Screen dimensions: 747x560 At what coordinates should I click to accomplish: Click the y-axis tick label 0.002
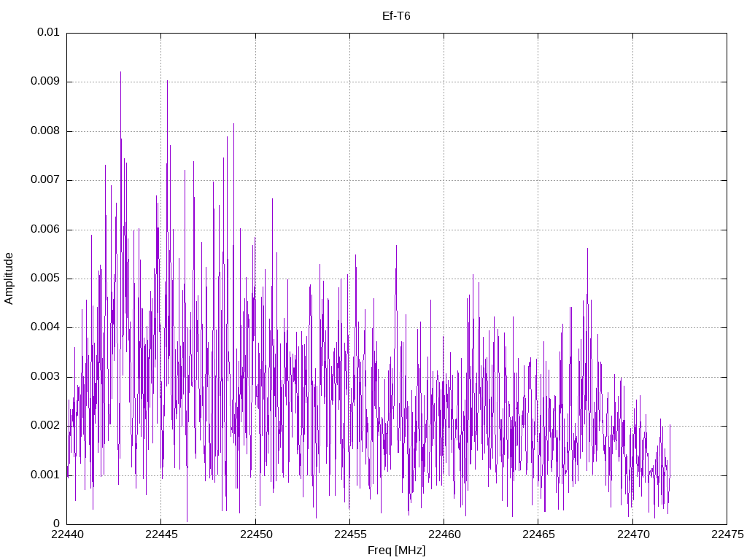click(45, 426)
